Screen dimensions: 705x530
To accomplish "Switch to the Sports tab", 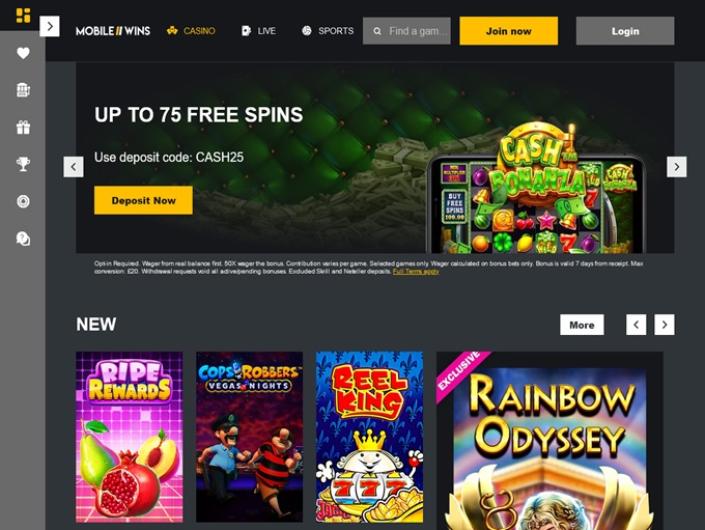I will pyautogui.click(x=328, y=31).
